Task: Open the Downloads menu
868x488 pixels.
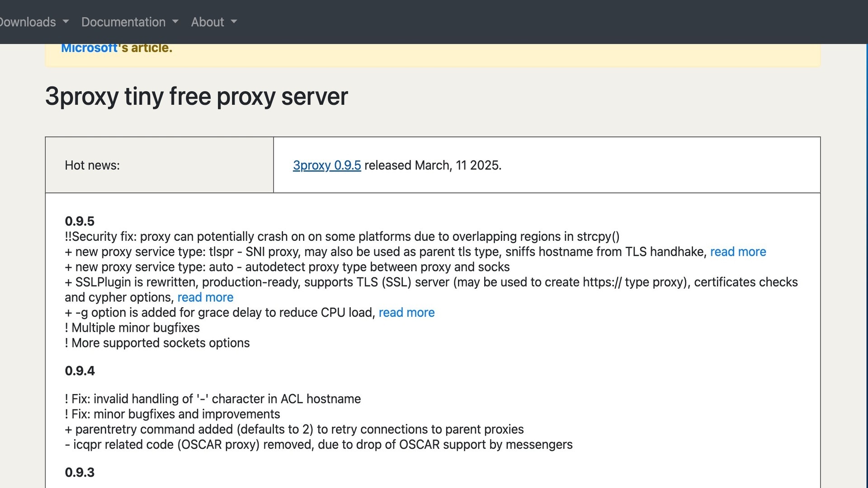Action: 27,22
